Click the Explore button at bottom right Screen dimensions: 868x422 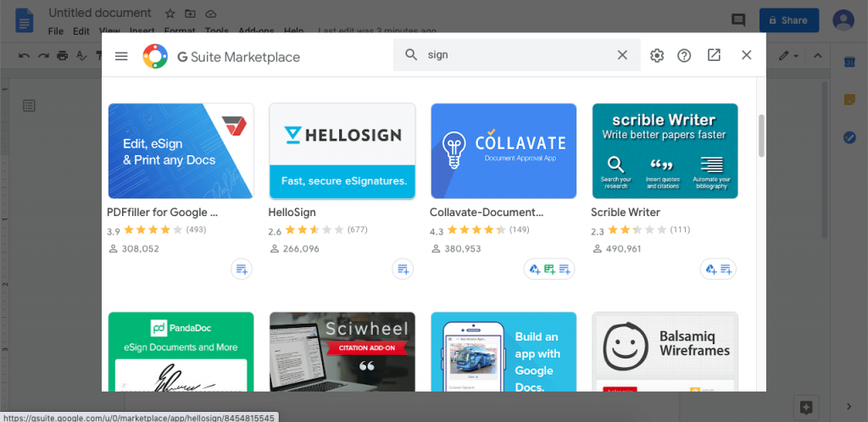coord(806,408)
